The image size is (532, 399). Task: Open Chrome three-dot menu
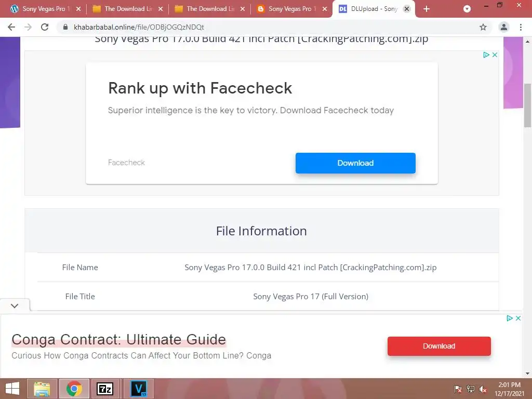point(521,27)
